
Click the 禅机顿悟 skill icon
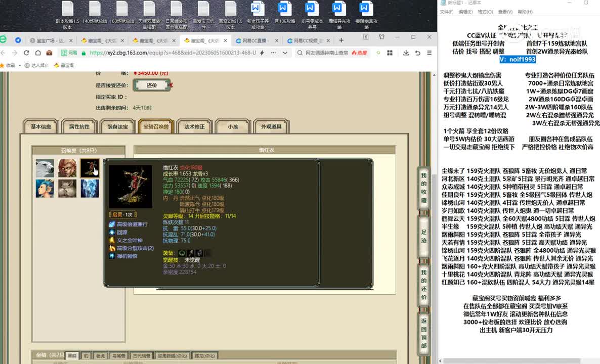pyautogui.click(x=112, y=256)
